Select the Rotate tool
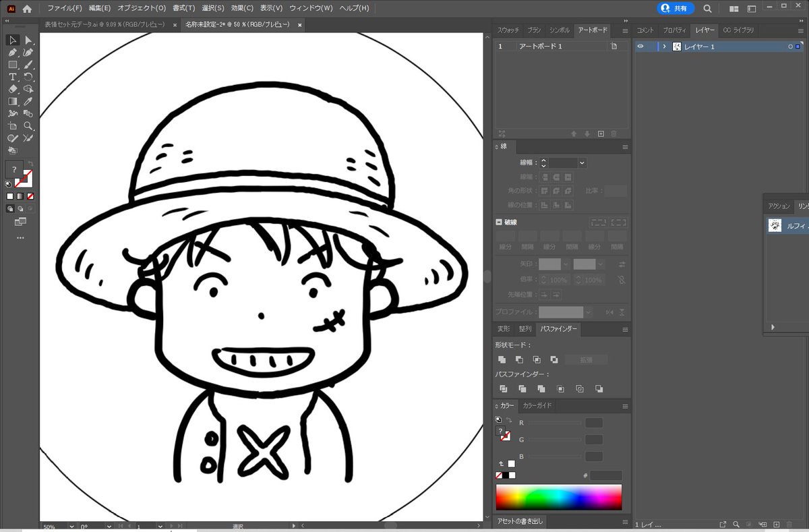The image size is (809, 532). (28, 77)
